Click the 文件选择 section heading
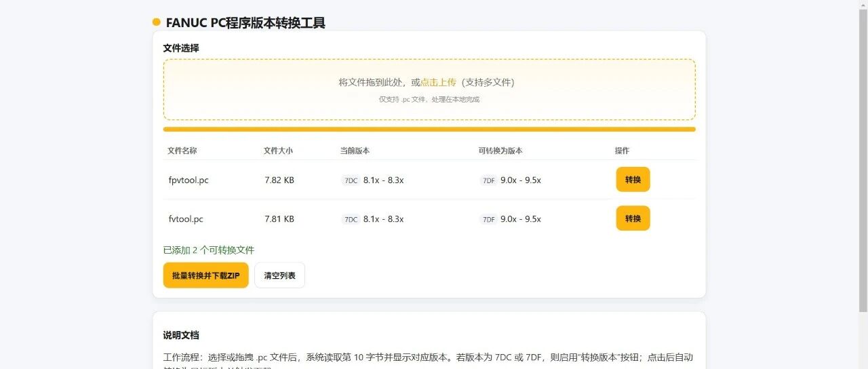Screen dimensions: 868x369 coord(181,48)
